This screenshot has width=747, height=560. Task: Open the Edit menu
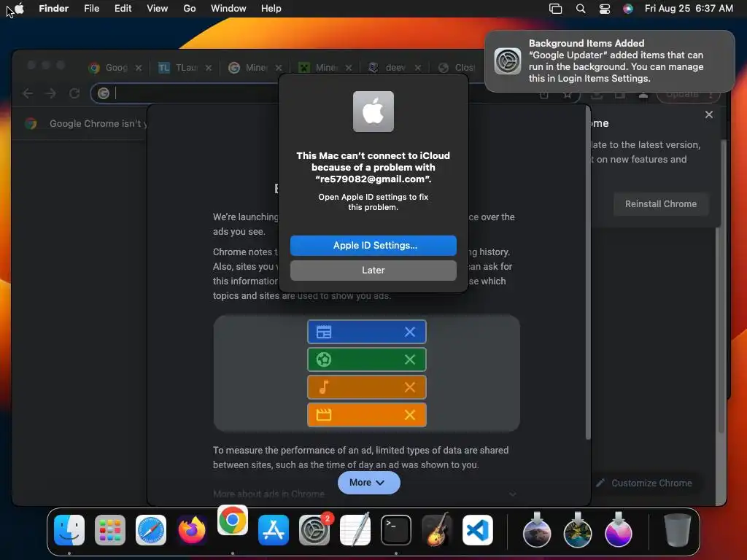(123, 9)
